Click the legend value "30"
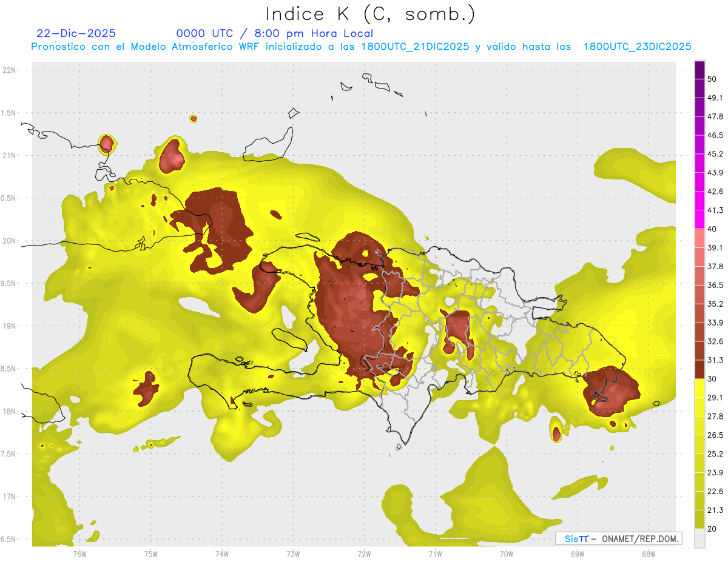The image size is (728, 562). click(x=713, y=379)
